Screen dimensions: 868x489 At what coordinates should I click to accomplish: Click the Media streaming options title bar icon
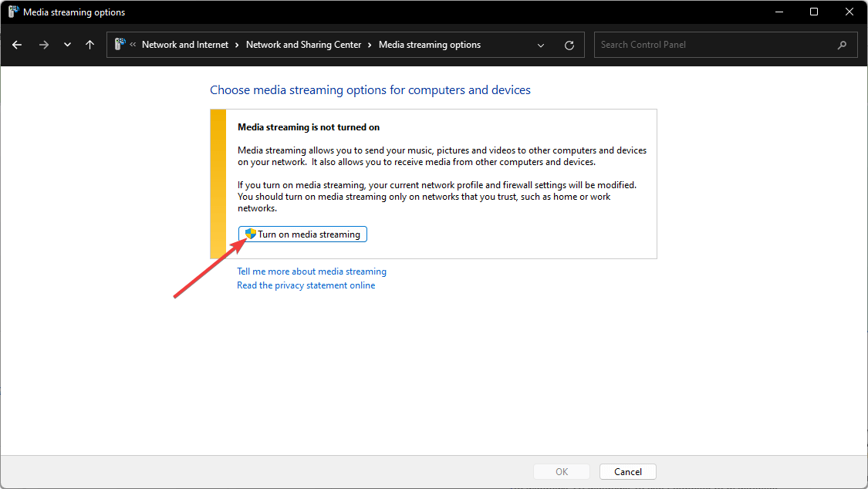pyautogui.click(x=14, y=12)
